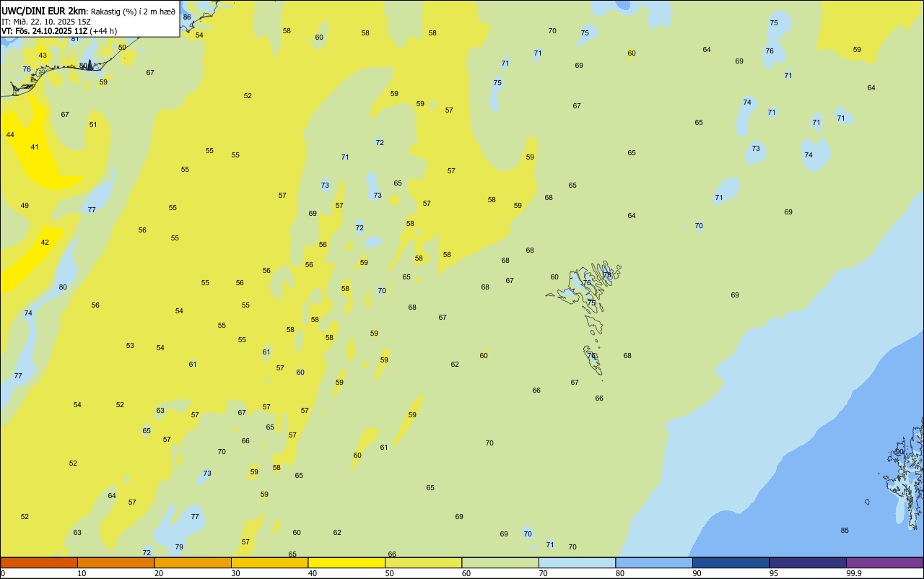Select the "90" legend tick label
Viewport: 924px width, 579px height.
[697, 573]
